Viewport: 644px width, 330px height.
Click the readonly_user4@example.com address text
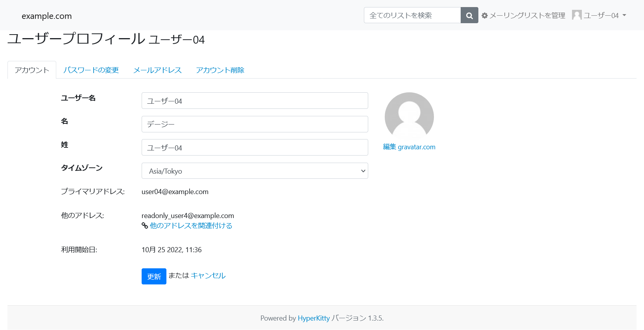coord(188,216)
